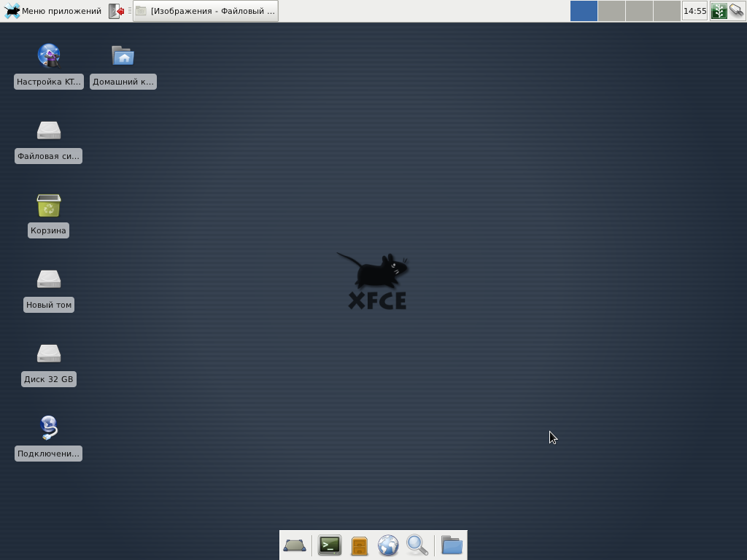Click the network cable tray icon
The height and width of the screenshot is (560, 747).
point(737,10)
